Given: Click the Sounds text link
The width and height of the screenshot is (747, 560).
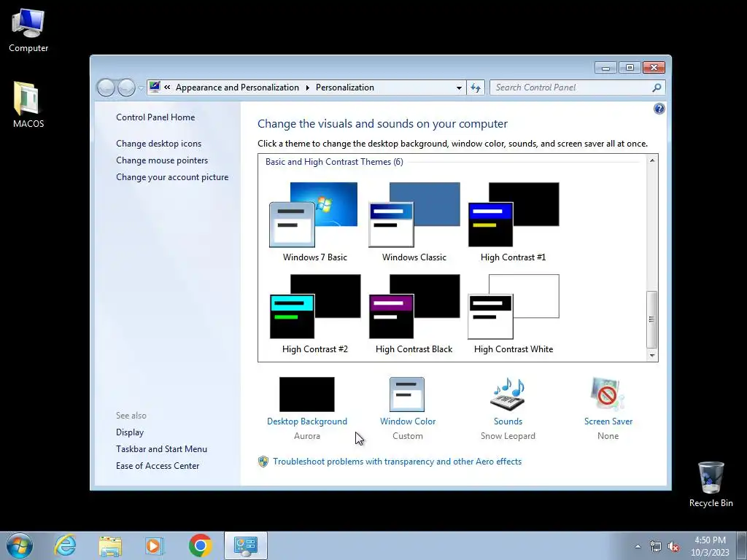Looking at the screenshot, I should point(508,421).
